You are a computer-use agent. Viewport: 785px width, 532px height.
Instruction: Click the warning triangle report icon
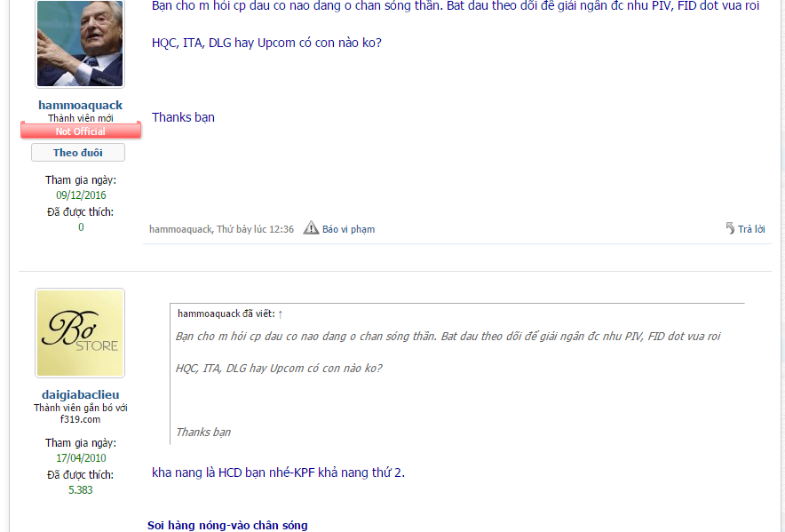coord(311,228)
